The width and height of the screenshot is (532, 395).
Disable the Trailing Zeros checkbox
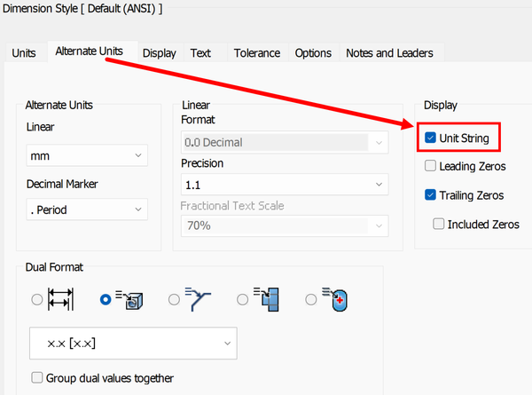(x=430, y=195)
